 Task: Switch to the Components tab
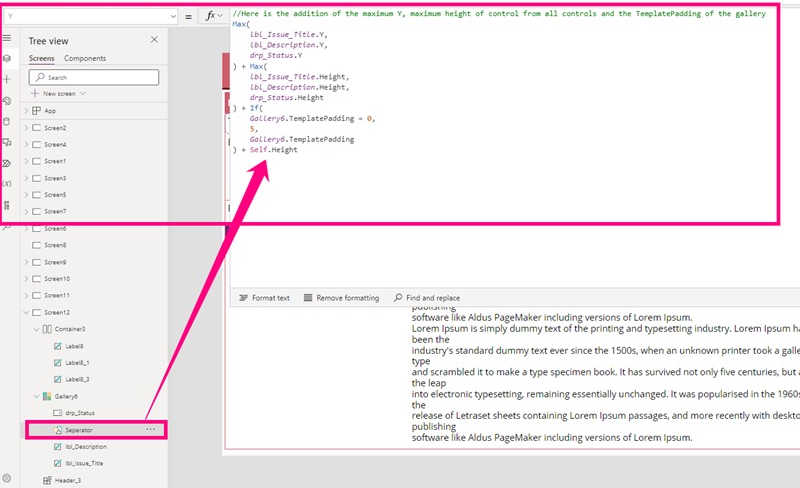tap(85, 58)
